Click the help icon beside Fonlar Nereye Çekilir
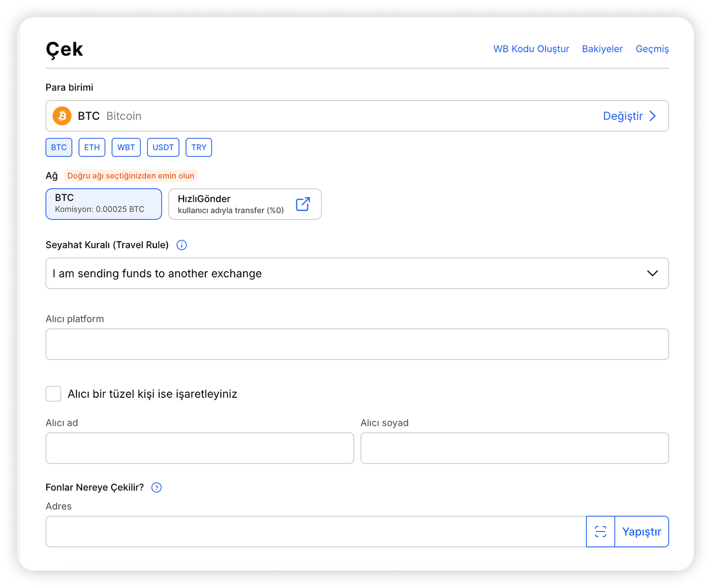The height and width of the screenshot is (588, 711). [x=156, y=488]
